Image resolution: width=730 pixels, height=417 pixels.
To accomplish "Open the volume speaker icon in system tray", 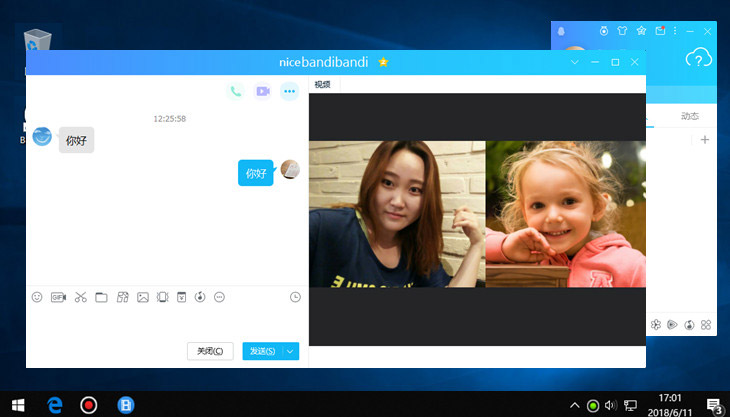I will [x=610, y=405].
